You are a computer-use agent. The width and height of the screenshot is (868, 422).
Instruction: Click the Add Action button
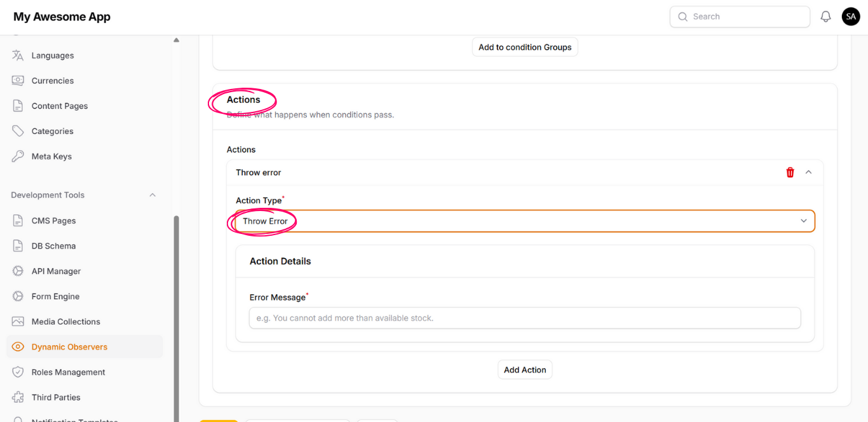click(524, 370)
